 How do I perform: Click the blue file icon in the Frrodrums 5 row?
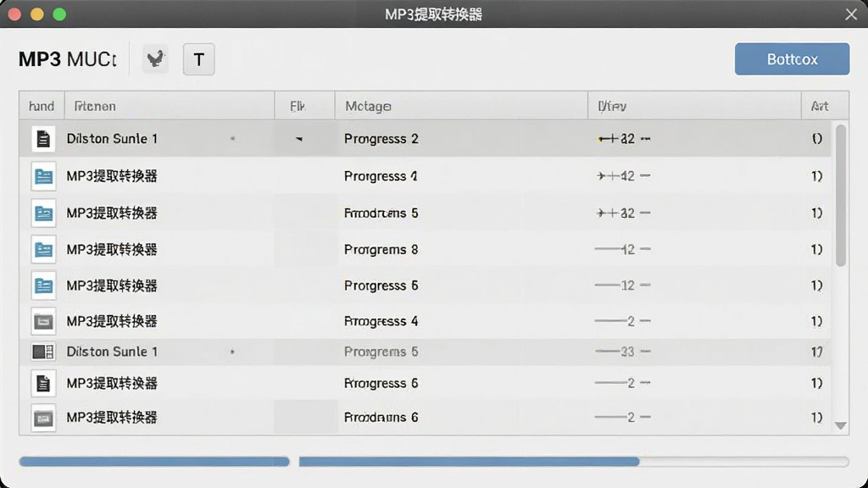point(43,213)
